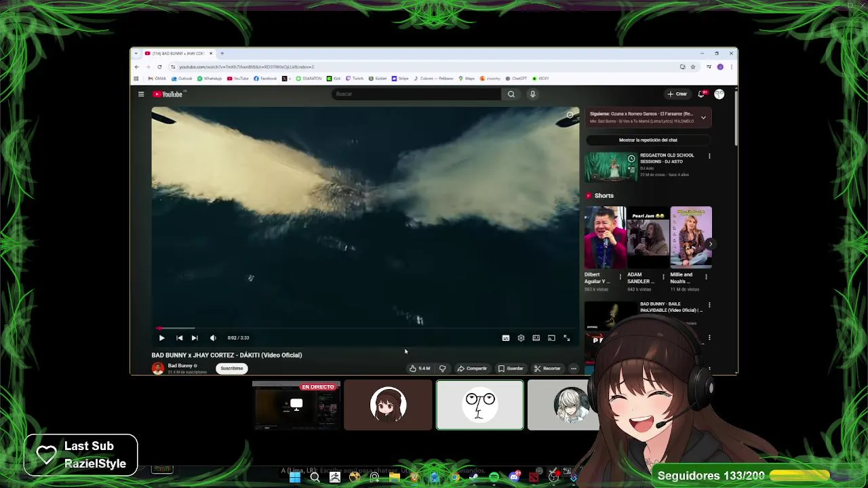868x488 pixels.
Task: Like the video thumbs-up 9.4 M
Action: pos(420,368)
